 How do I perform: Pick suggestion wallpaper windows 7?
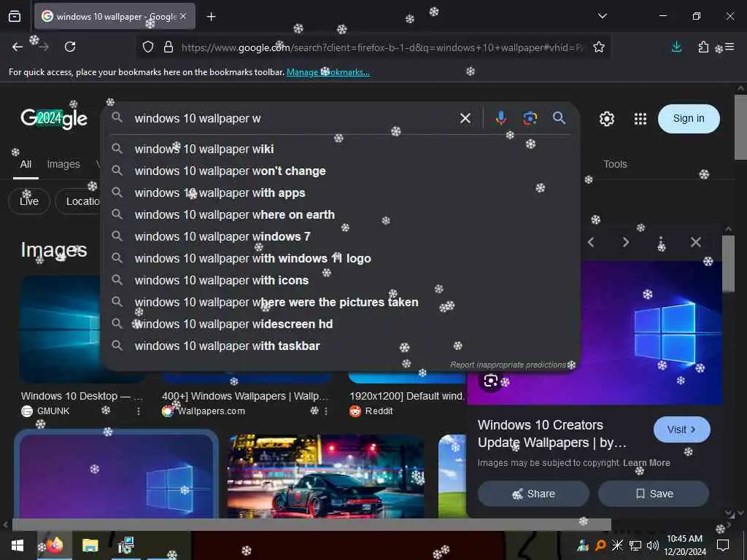coord(340,237)
